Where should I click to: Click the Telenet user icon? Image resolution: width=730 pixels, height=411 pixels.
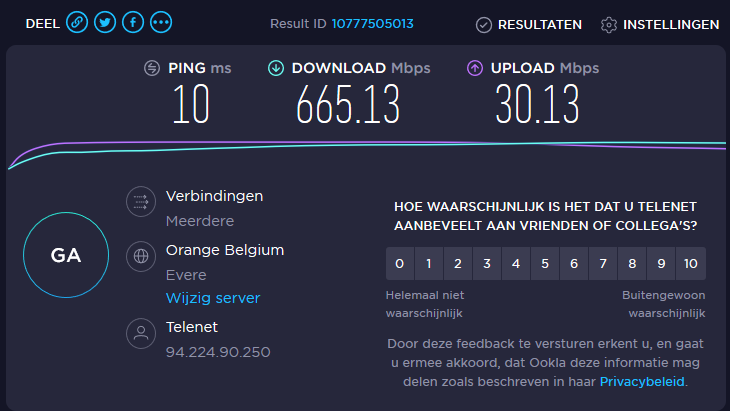coord(140,333)
